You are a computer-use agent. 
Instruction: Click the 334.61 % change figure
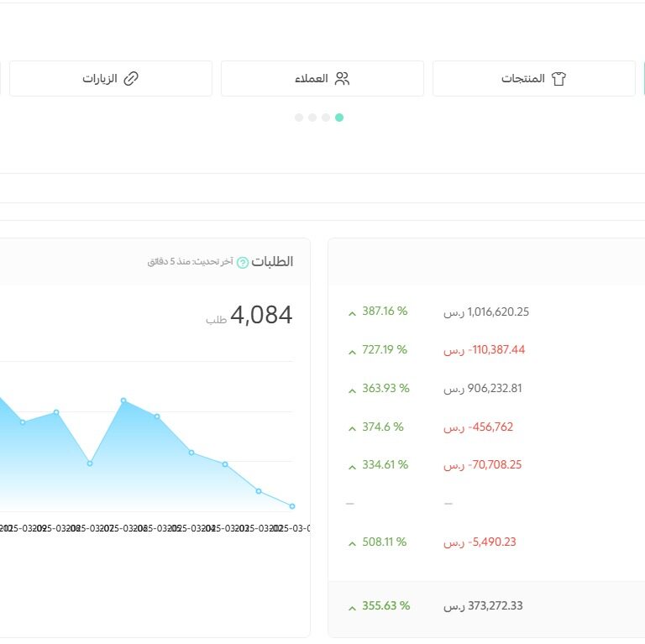point(385,465)
